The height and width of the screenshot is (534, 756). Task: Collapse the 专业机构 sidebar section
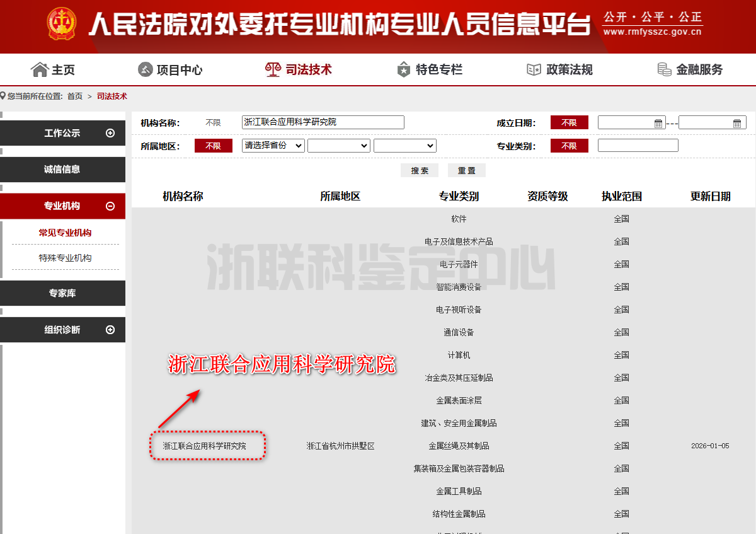pos(110,206)
